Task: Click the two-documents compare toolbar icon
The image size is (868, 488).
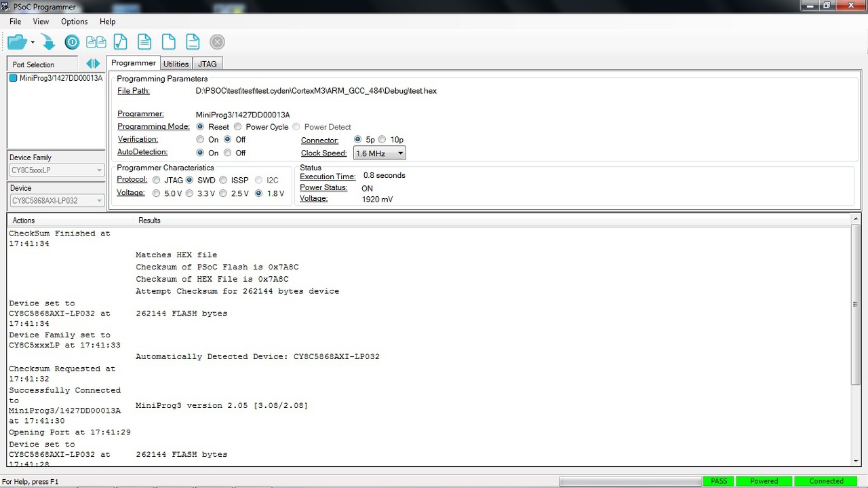Action: [96, 42]
